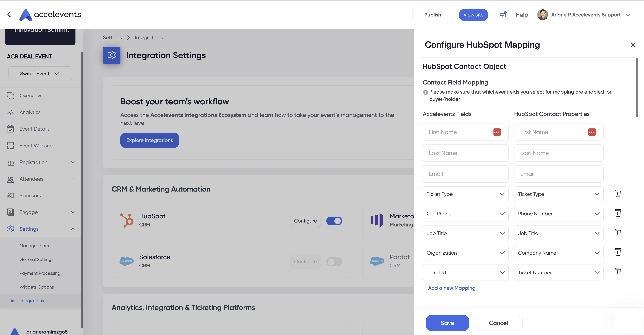Click trash icon beside Phone Number mapping

click(x=618, y=213)
